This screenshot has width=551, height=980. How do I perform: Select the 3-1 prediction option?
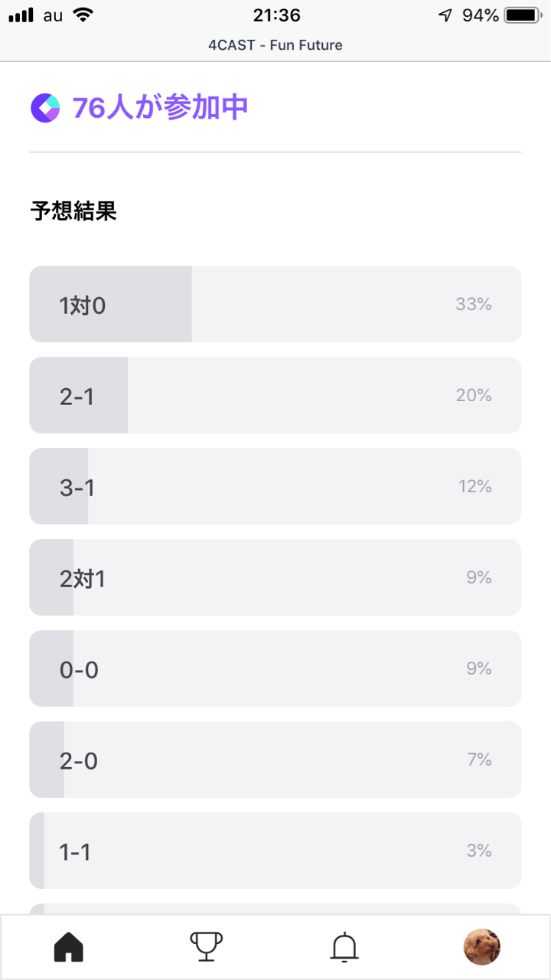(x=275, y=486)
